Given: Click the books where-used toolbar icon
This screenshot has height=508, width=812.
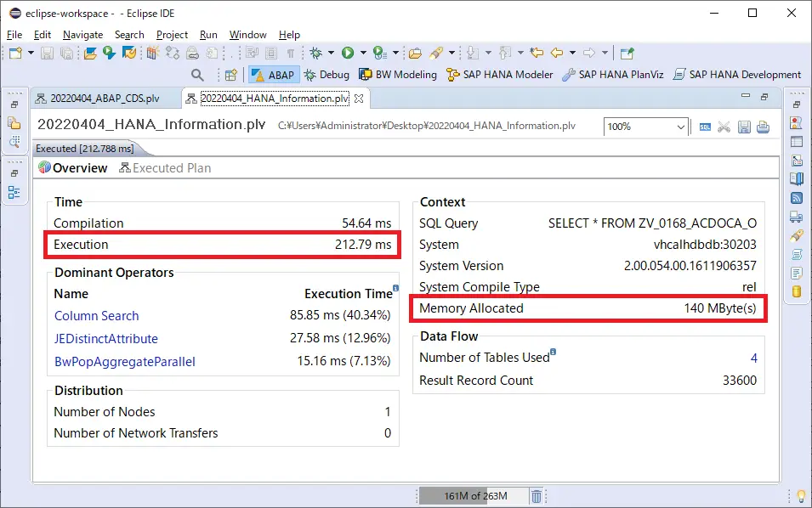Looking at the screenshot, I should (x=152, y=53).
